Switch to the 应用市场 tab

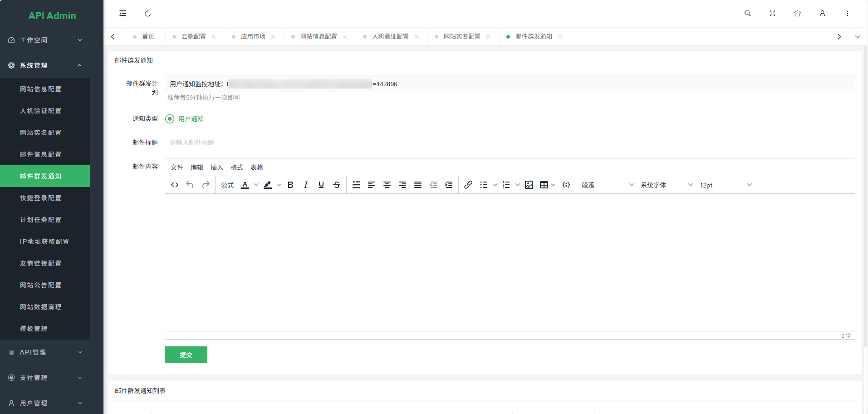click(x=253, y=36)
